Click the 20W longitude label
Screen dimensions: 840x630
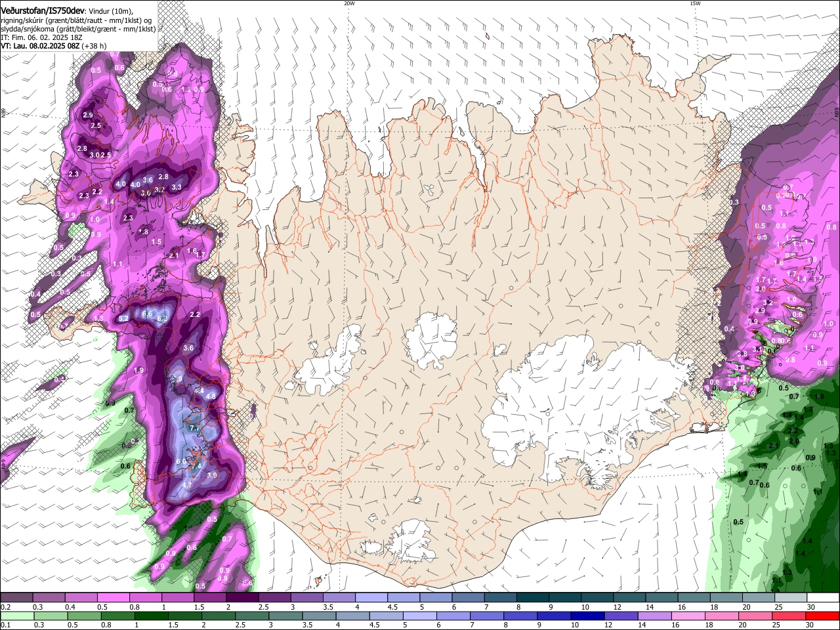349,3
